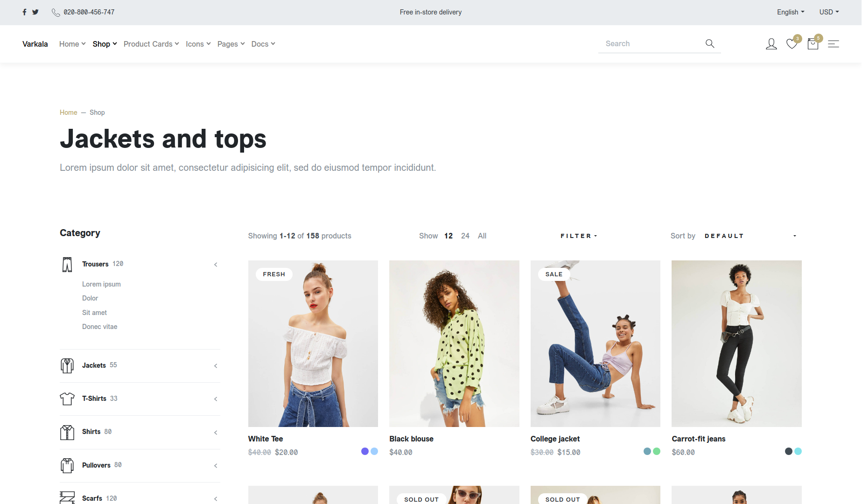The width and height of the screenshot is (862, 504).
Task: Open the user account icon
Action: pyautogui.click(x=771, y=44)
